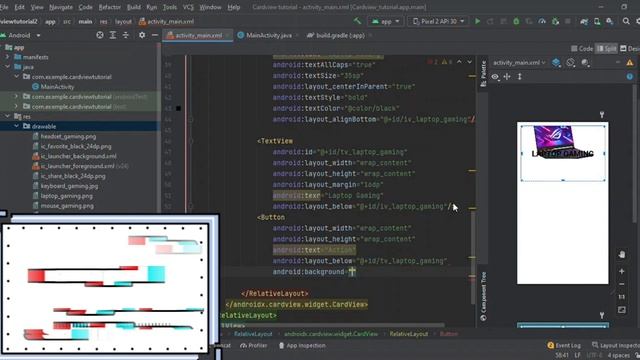Select laptop_gaming.png in the drawable folder
This screenshot has height=360, width=640.
click(x=62, y=196)
